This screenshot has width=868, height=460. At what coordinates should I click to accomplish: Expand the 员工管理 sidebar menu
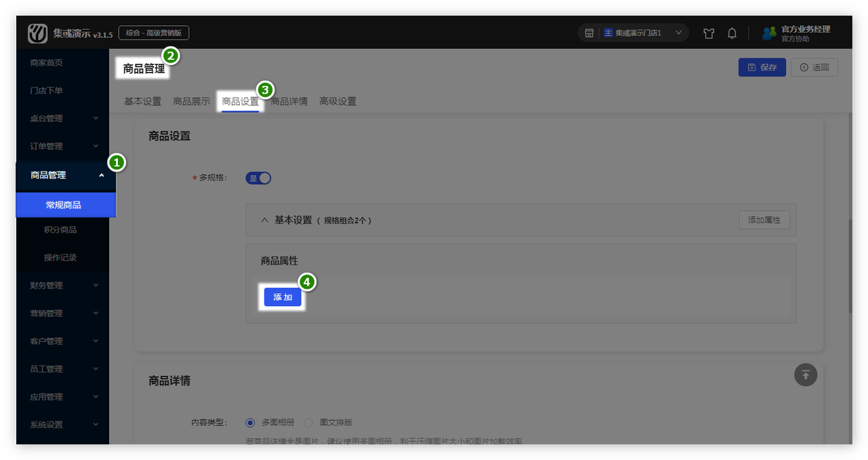[x=62, y=368]
